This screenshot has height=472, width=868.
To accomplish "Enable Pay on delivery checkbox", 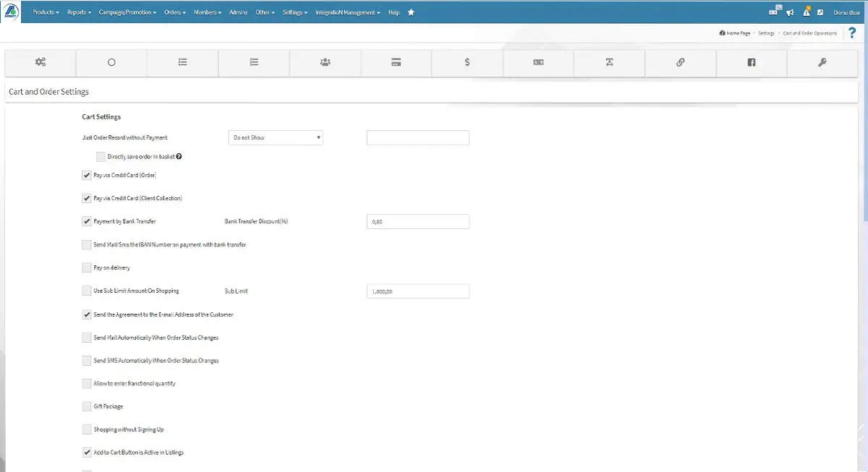I will 87,267.
